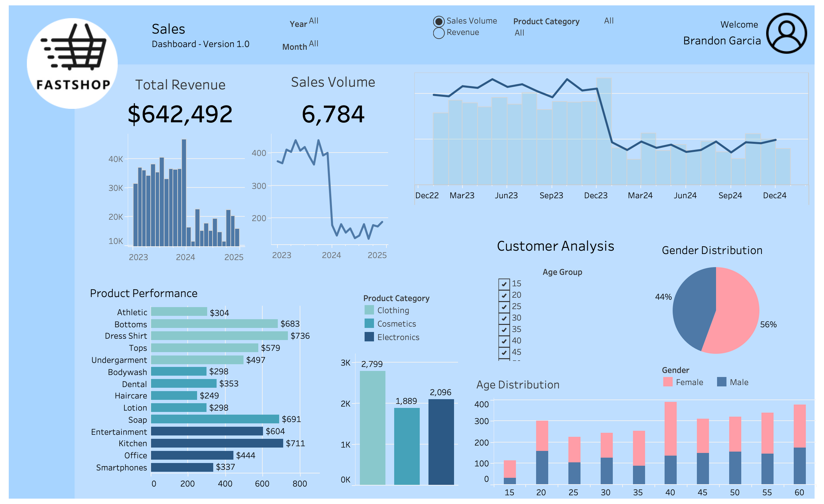Uncheck the age group 15 checkbox

503,284
